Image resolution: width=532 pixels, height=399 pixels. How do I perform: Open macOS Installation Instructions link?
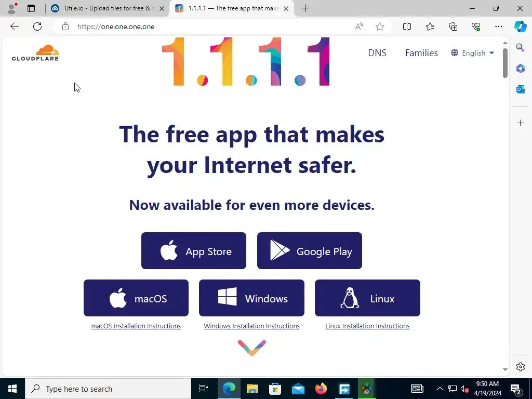click(x=136, y=326)
